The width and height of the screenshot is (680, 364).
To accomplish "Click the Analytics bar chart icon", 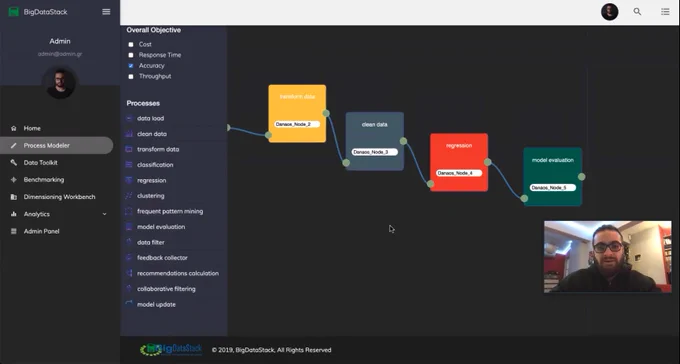I will 13,214.
